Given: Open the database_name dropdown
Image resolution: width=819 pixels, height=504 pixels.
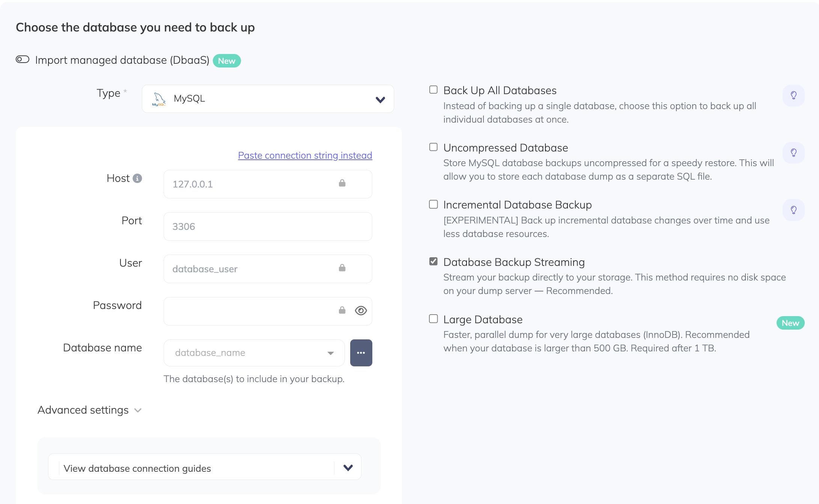Looking at the screenshot, I should [x=254, y=353].
